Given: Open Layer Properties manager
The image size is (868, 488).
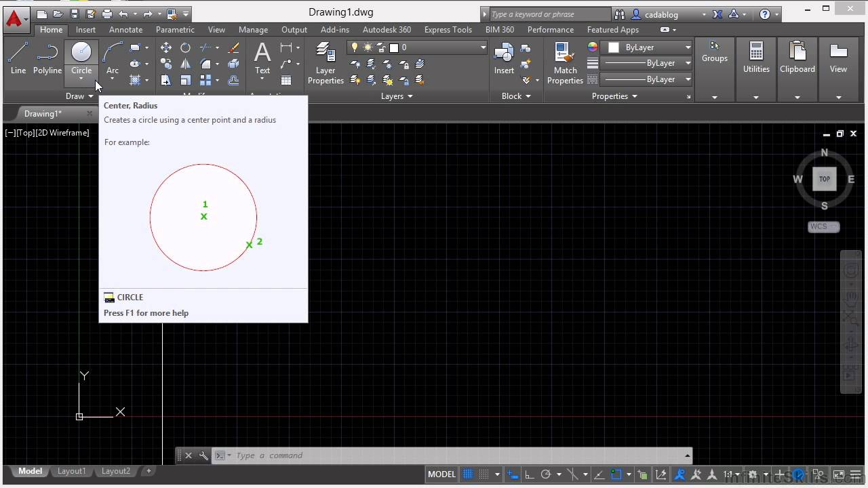Looking at the screenshot, I should point(325,63).
